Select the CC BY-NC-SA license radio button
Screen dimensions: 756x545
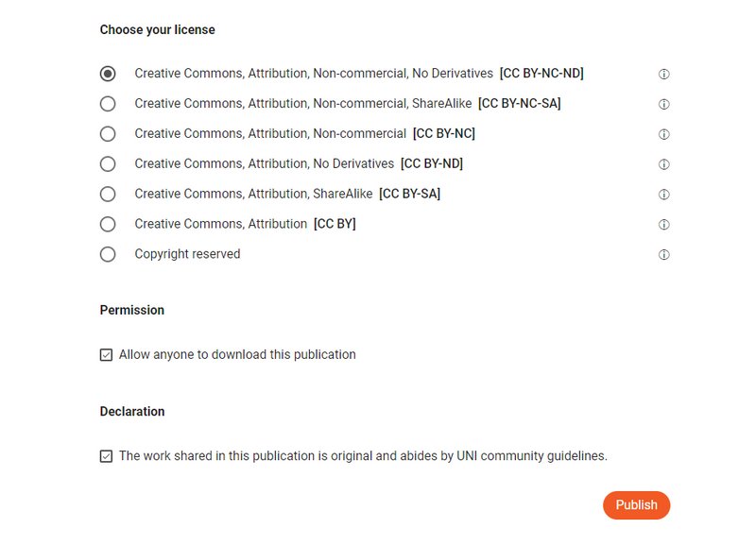(x=108, y=103)
